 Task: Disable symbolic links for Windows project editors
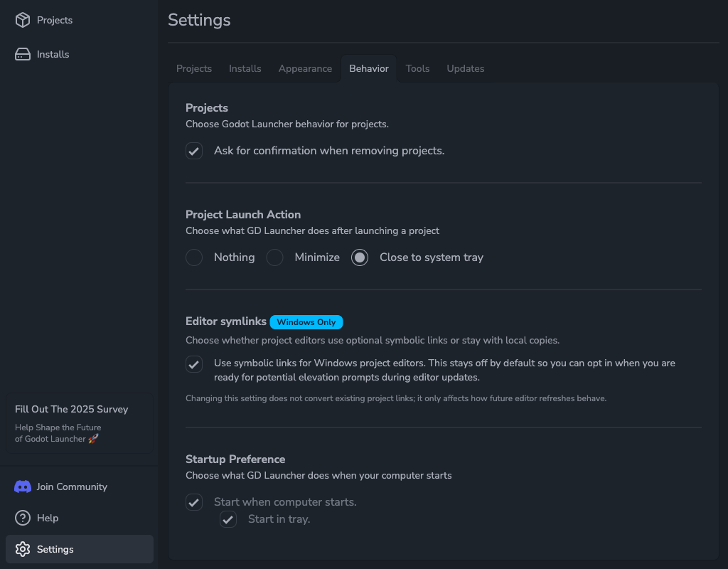tap(193, 364)
